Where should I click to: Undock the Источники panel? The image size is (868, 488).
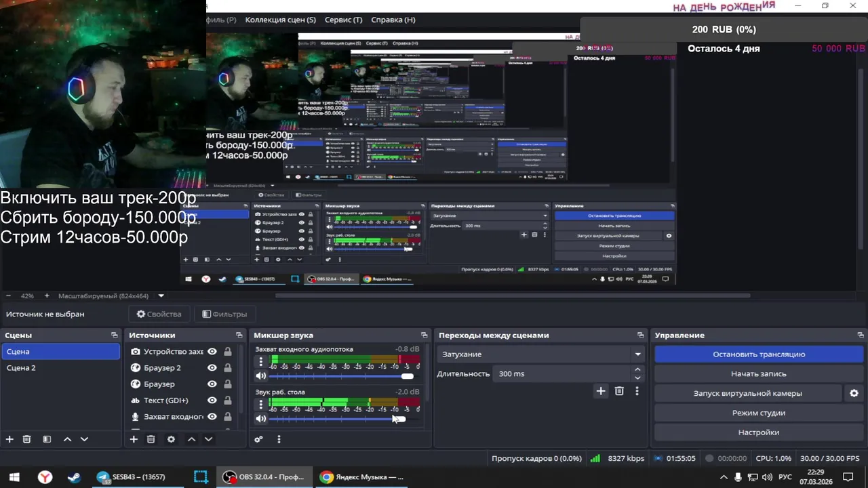tap(239, 335)
